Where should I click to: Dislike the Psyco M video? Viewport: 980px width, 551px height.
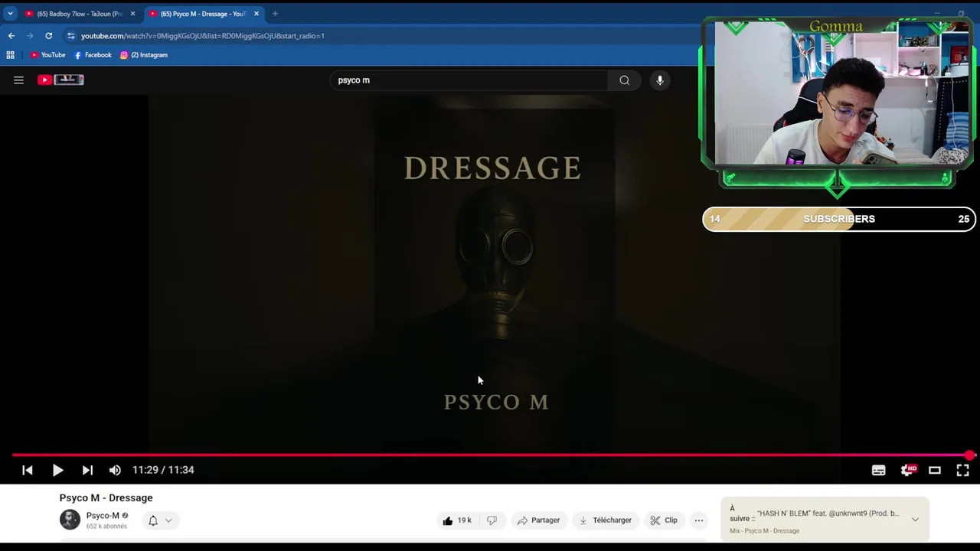[x=492, y=520]
